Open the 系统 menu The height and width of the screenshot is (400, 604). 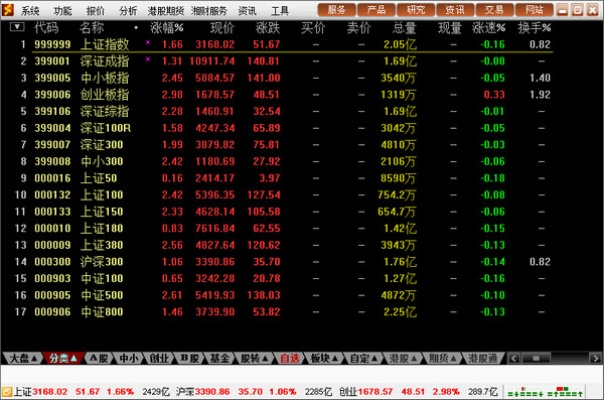click(30, 10)
